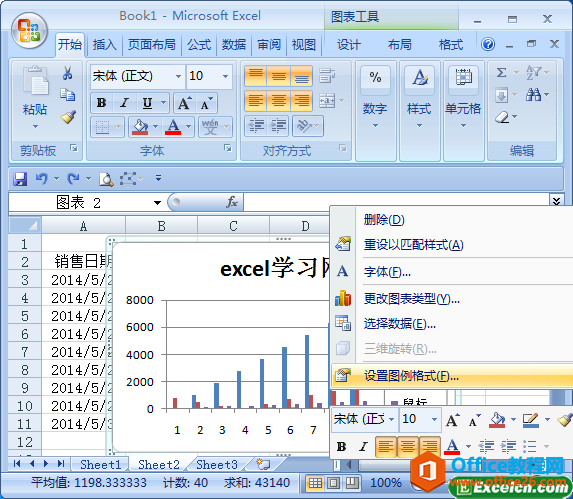The image size is (573, 499).
Task: Switch to Page Layout view button
Action: click(333, 483)
